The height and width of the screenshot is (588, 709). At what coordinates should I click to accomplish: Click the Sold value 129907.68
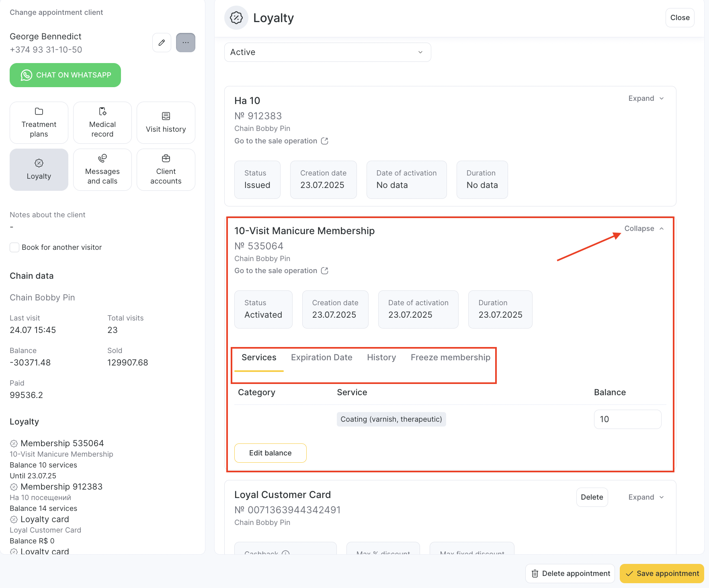[128, 363]
